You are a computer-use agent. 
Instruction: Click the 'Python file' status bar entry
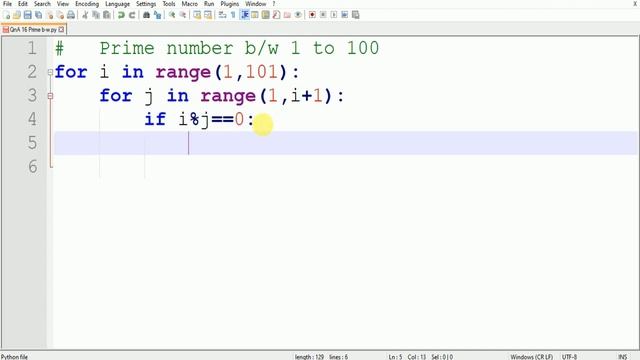[x=14, y=357]
